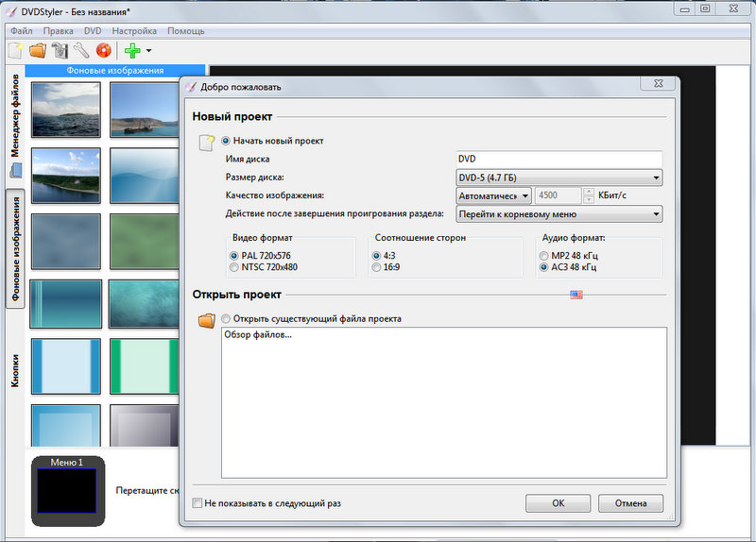
Task: Select the dark teal striped background thumbnail
Action: (x=66, y=304)
